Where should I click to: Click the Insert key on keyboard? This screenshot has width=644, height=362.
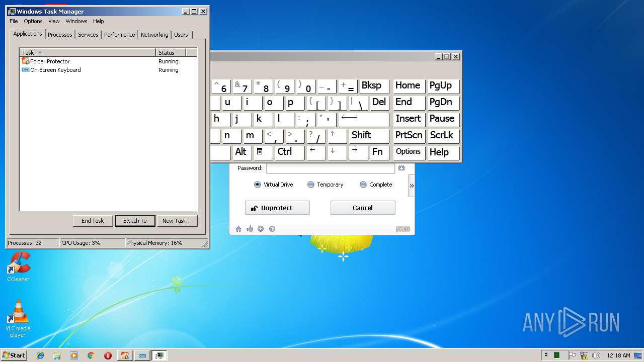coord(409,119)
